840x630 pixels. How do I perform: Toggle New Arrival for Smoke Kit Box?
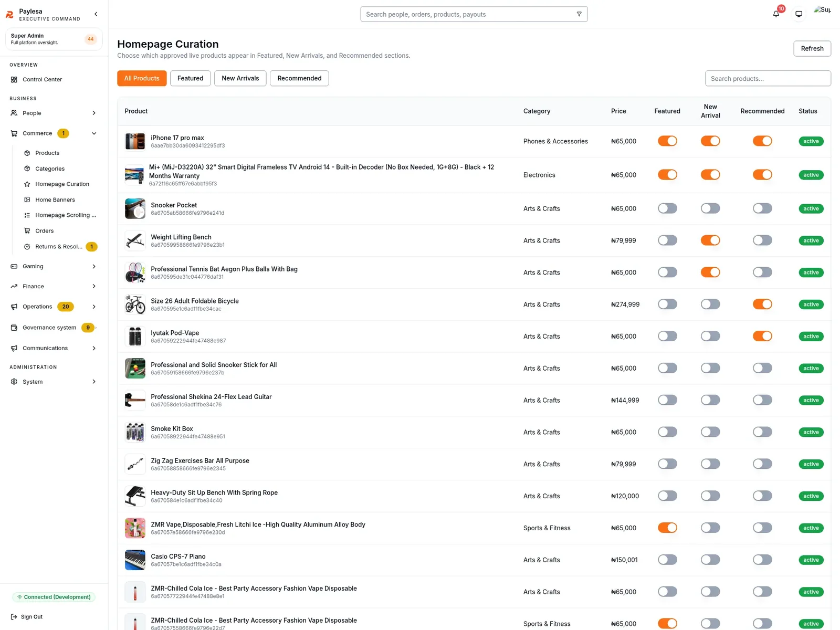coord(710,432)
